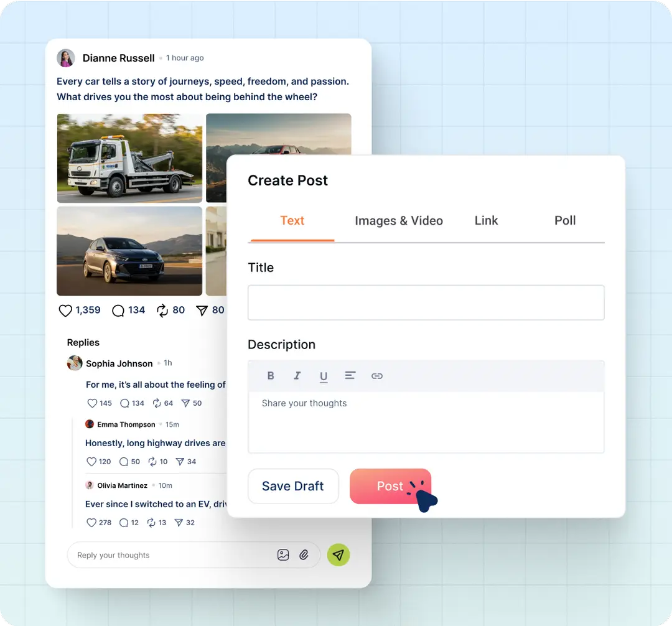
Task: Insert link icon in Description toolbar
Action: [x=376, y=376]
